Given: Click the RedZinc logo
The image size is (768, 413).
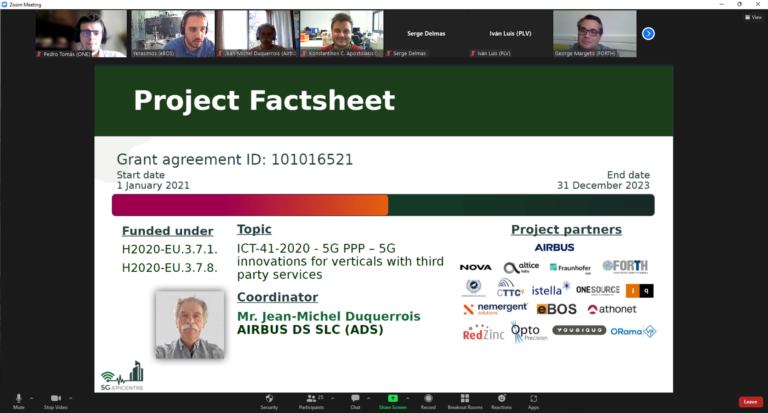Looking at the screenshot, I should 483,333.
